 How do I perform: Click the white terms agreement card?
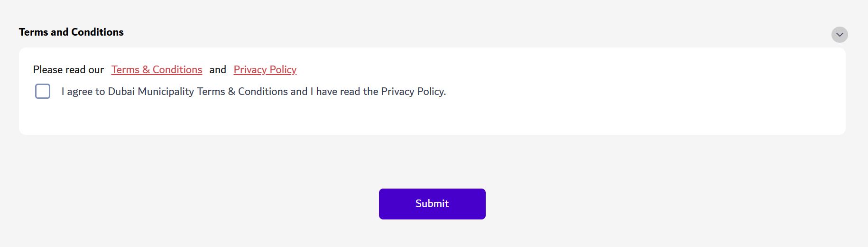point(569,114)
